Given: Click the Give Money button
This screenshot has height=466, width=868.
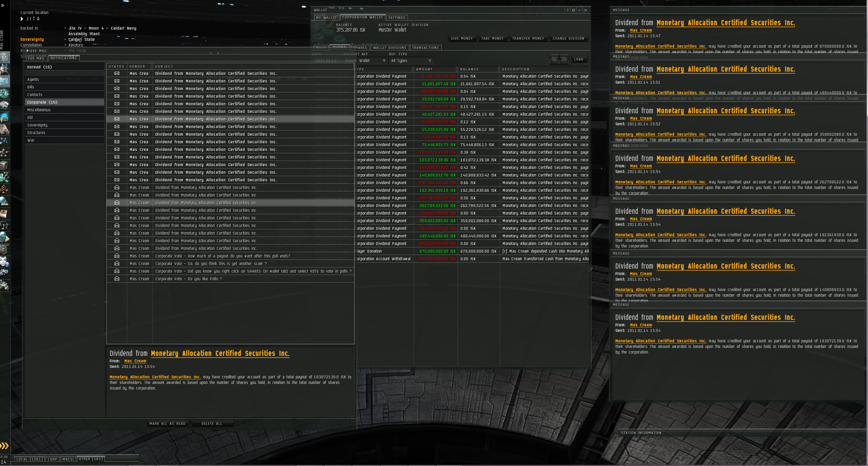Looking at the screenshot, I should [x=462, y=38].
